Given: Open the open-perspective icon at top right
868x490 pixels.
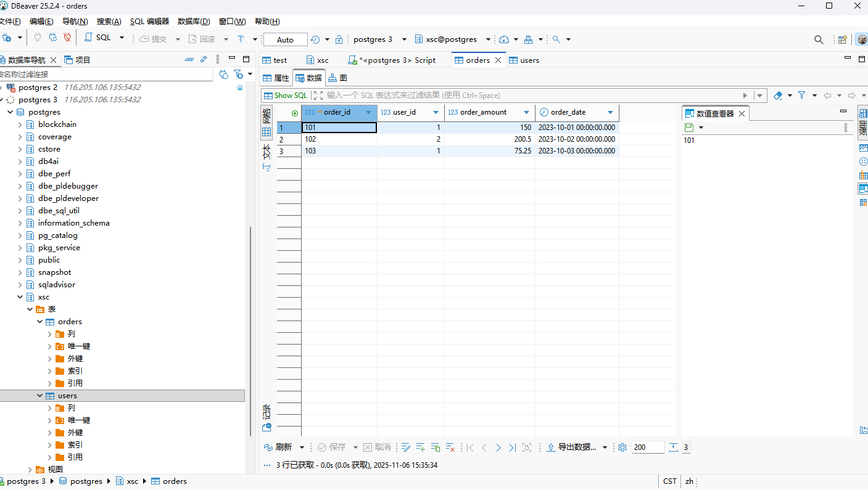Looking at the screenshot, I should click(x=842, y=39).
